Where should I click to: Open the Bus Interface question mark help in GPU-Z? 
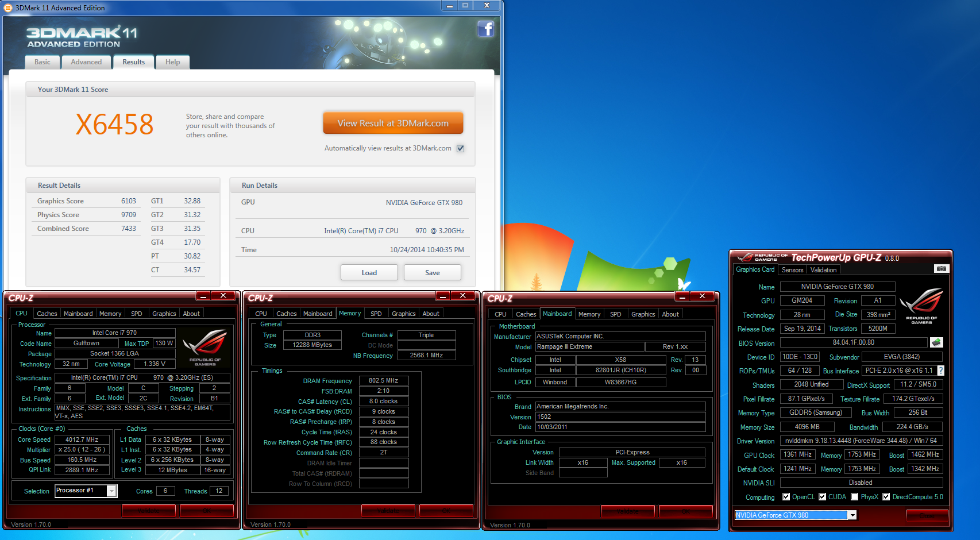click(x=941, y=371)
